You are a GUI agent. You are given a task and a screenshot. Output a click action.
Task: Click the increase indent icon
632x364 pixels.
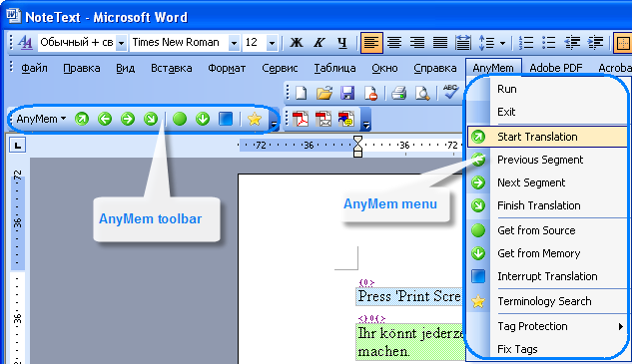pyautogui.click(x=595, y=42)
